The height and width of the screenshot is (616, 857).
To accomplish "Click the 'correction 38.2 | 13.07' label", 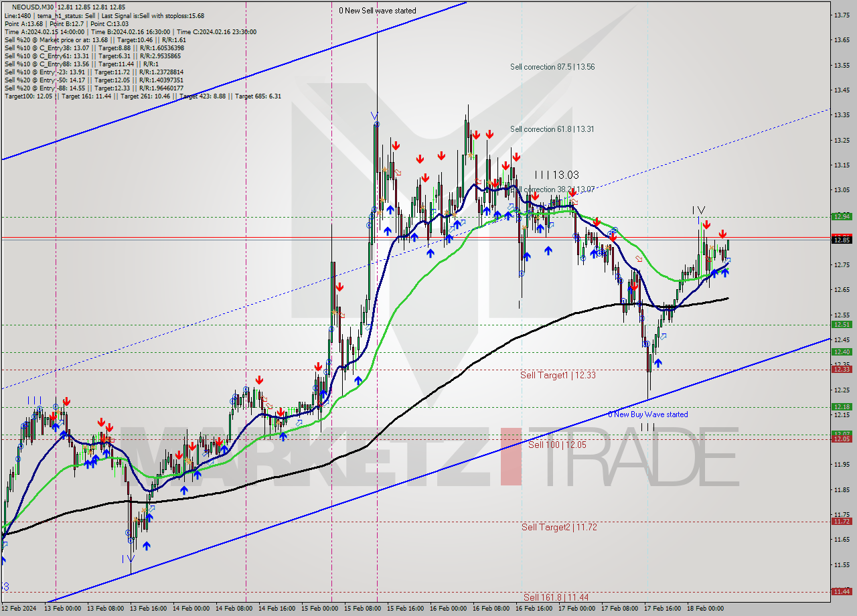I will (x=559, y=189).
